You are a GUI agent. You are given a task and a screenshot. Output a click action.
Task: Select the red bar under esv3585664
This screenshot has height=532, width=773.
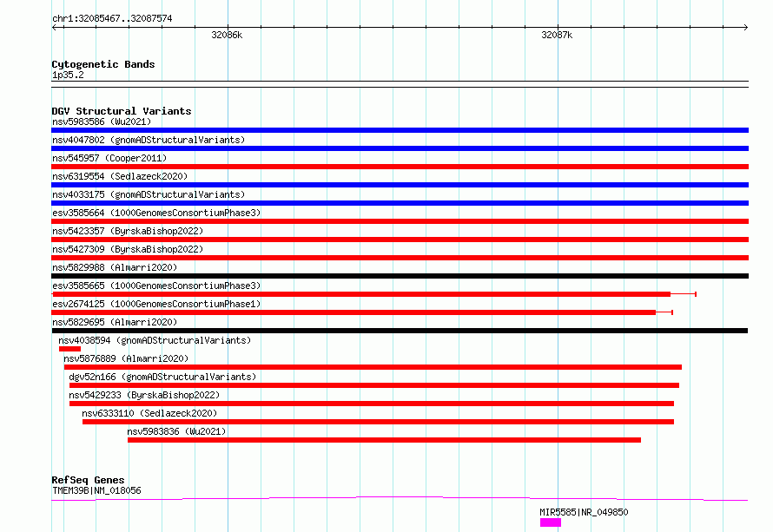pos(400,221)
